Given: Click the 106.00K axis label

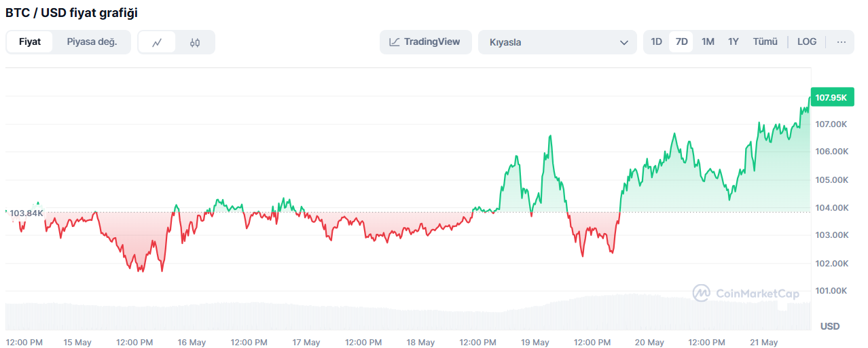Looking at the screenshot, I should point(832,152).
